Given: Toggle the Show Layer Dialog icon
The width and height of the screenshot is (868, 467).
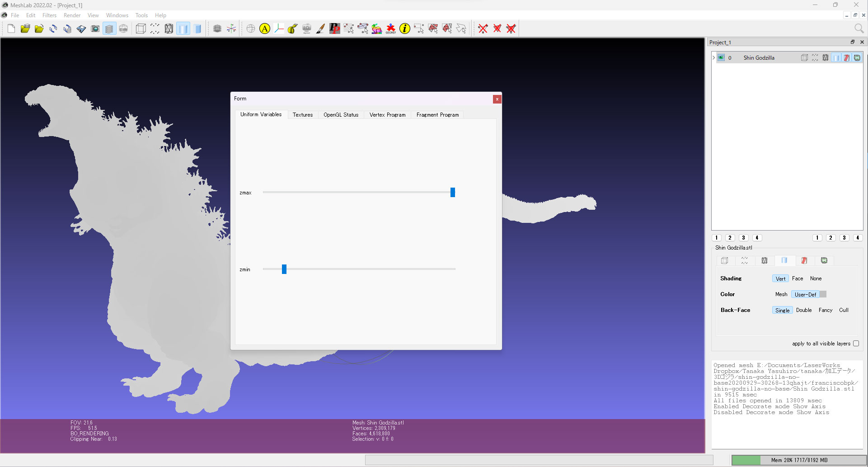Looking at the screenshot, I should pyautogui.click(x=109, y=29).
